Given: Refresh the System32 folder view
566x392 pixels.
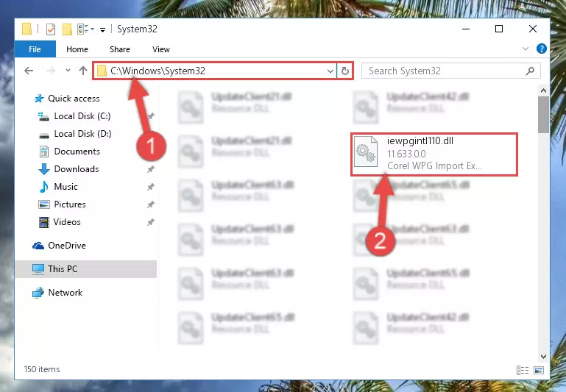Looking at the screenshot, I should 345,71.
